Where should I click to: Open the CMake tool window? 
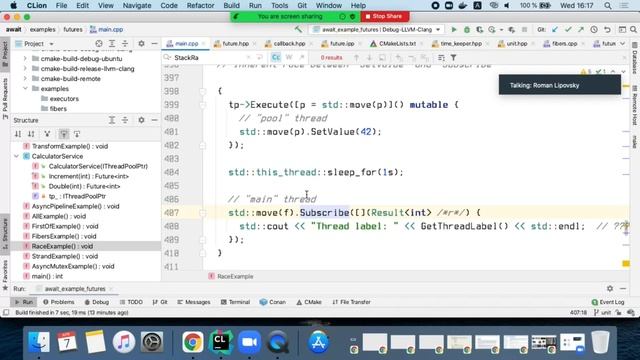pyautogui.click(x=309, y=302)
